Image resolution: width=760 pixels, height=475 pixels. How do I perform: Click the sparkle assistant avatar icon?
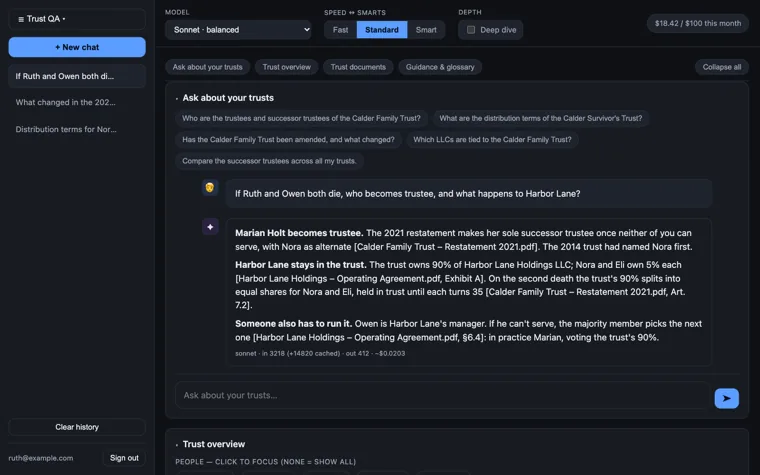[x=210, y=227]
